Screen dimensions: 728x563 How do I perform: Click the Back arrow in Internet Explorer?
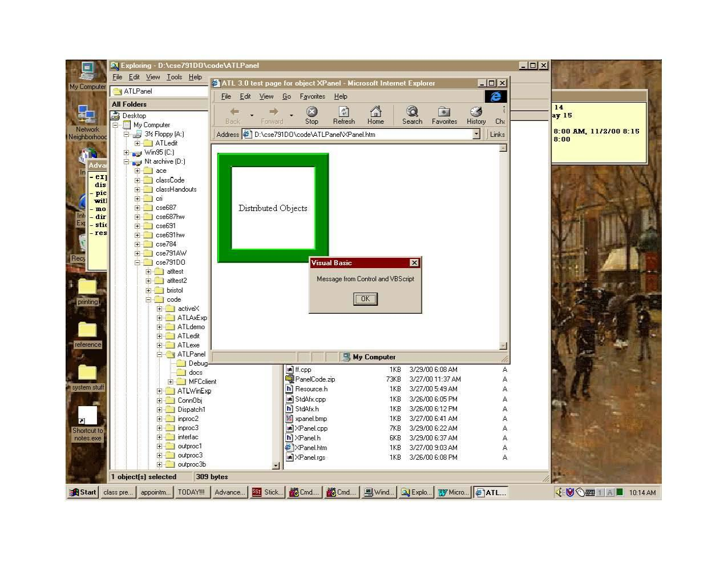tap(233, 112)
